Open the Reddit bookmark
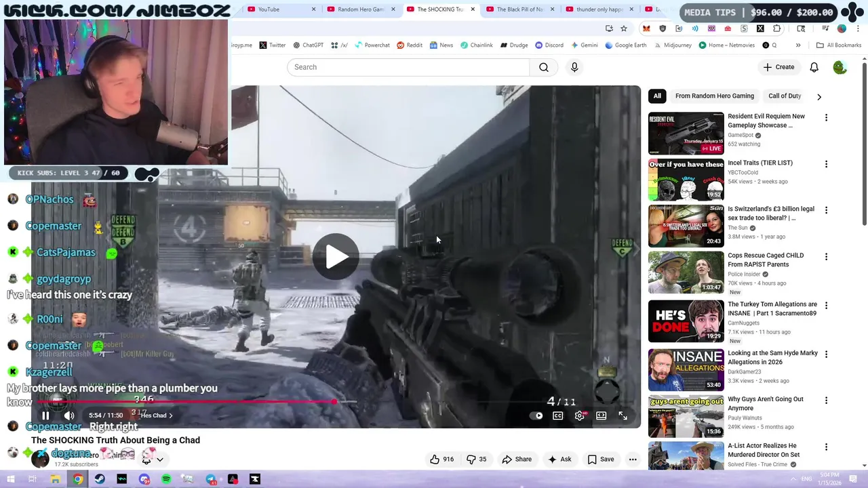 [410, 45]
